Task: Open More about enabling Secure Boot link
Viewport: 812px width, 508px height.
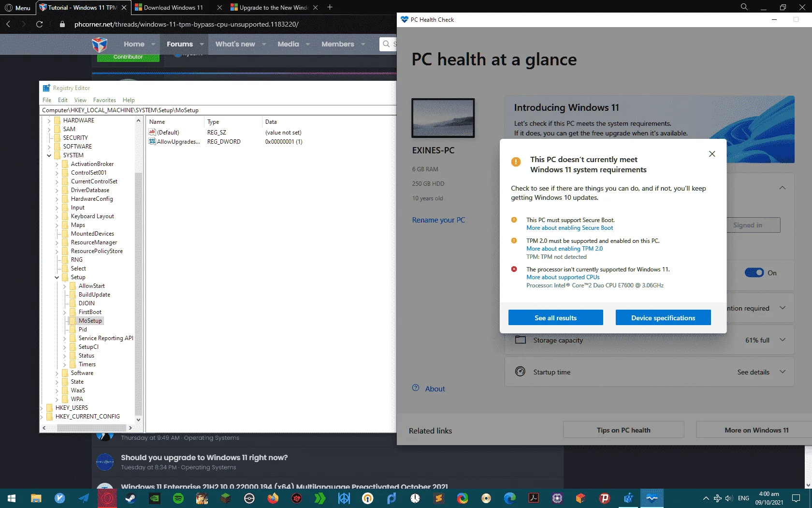Action: [570, 228]
